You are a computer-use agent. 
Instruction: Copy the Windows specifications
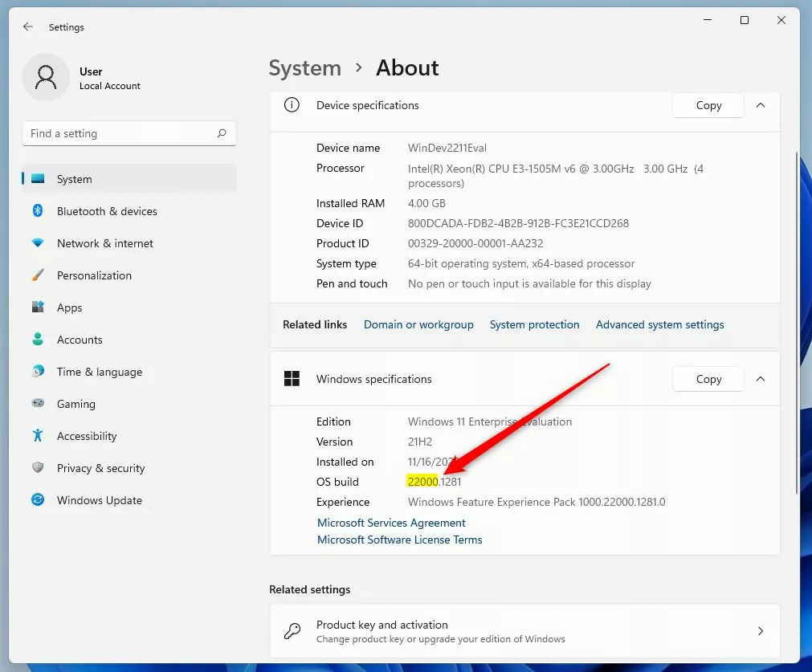point(708,379)
